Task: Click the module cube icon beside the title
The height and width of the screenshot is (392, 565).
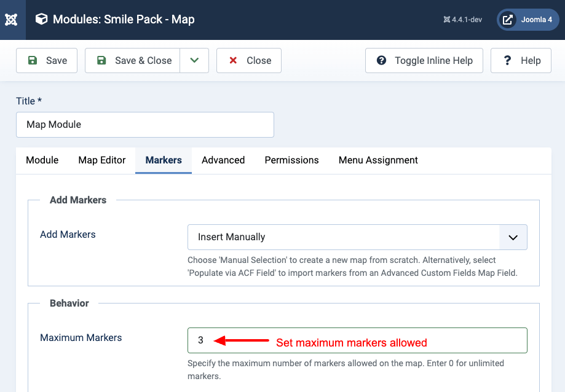Action: click(41, 19)
